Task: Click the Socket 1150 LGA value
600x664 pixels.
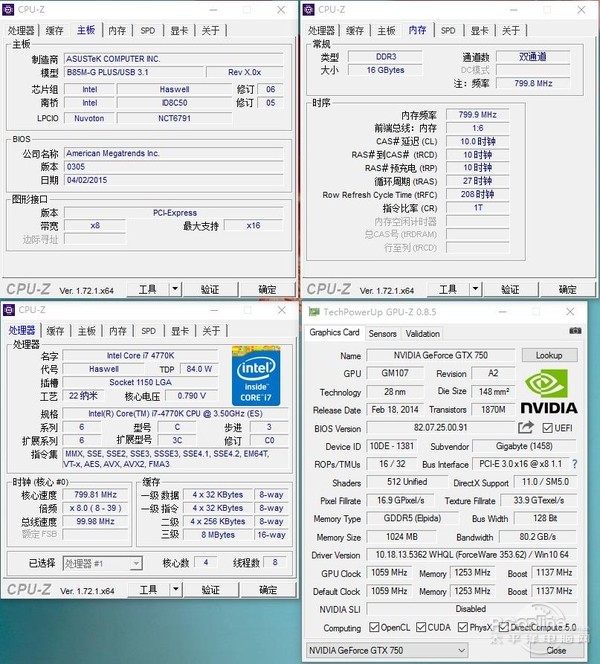Action: coord(140,382)
